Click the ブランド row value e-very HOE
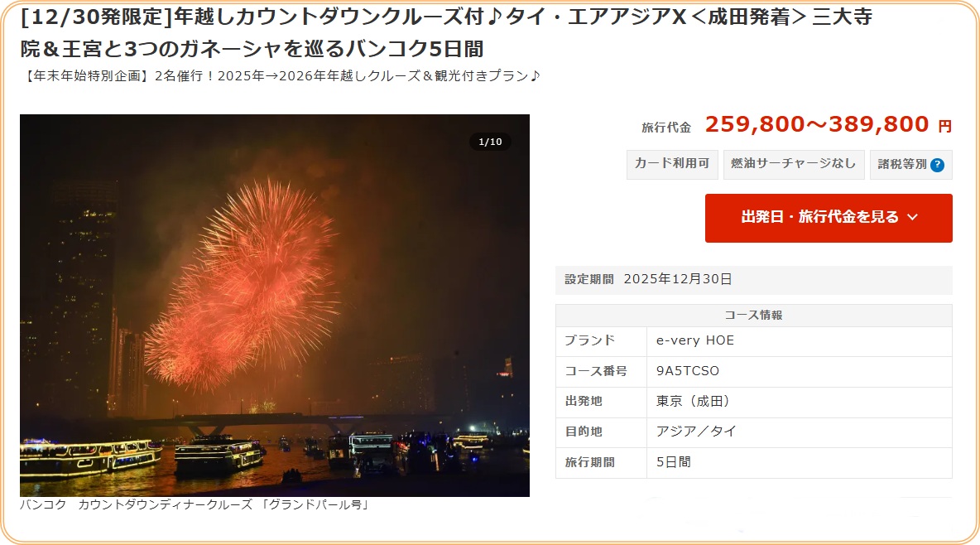The height and width of the screenshot is (545, 980). [695, 340]
